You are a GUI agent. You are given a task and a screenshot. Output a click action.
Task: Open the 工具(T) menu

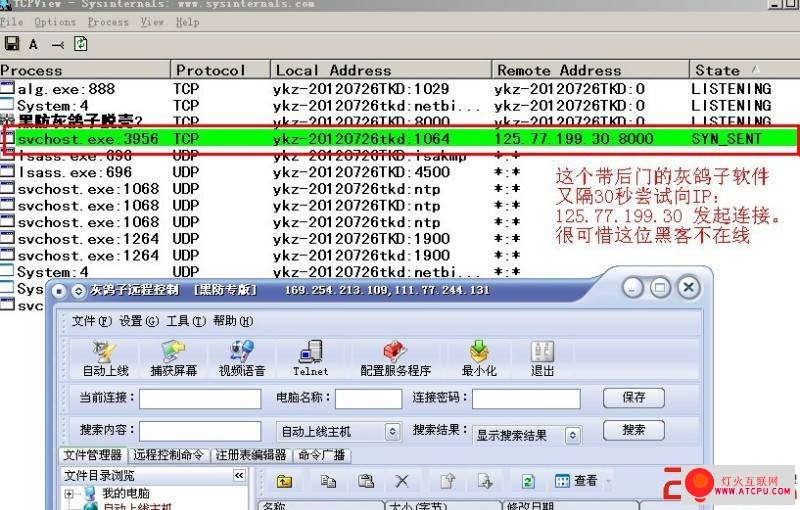[186, 321]
